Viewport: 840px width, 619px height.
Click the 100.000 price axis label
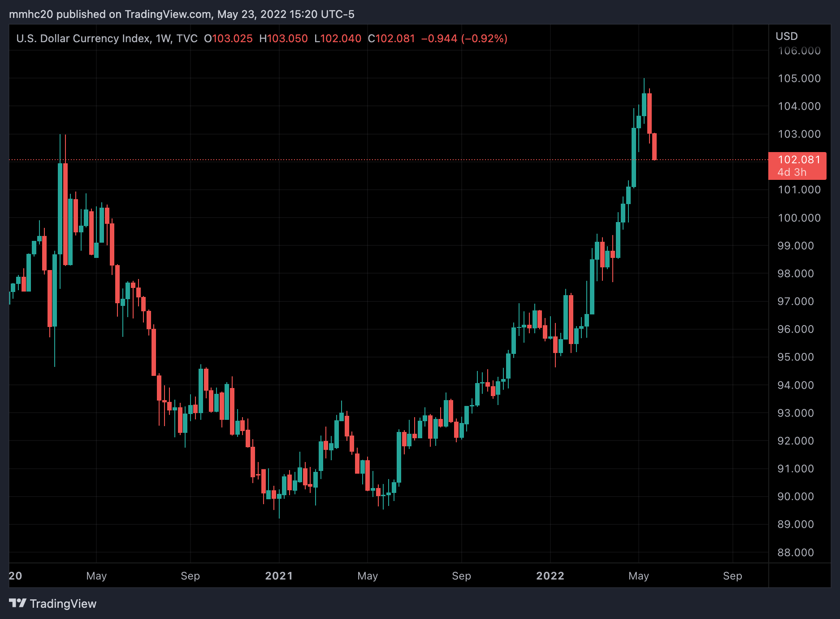[x=799, y=218]
